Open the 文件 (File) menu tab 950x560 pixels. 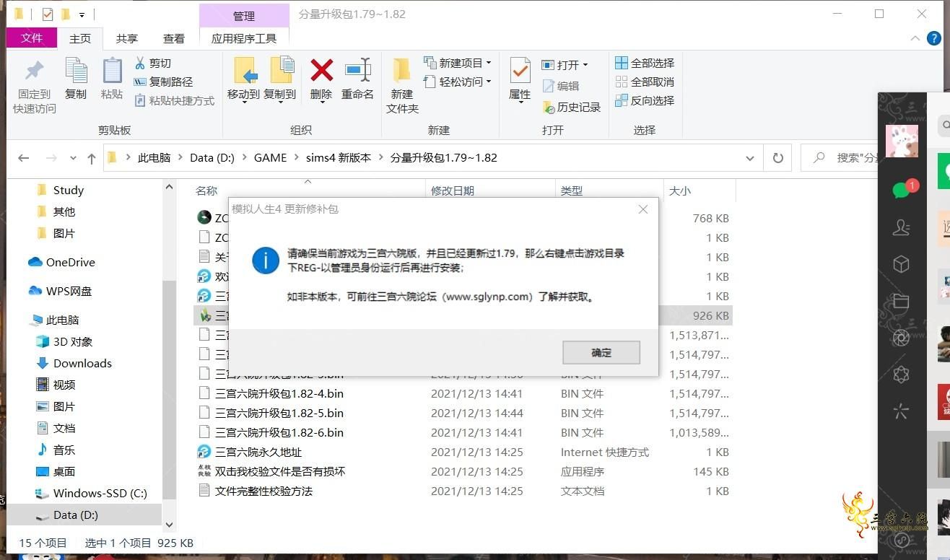tap(32, 38)
